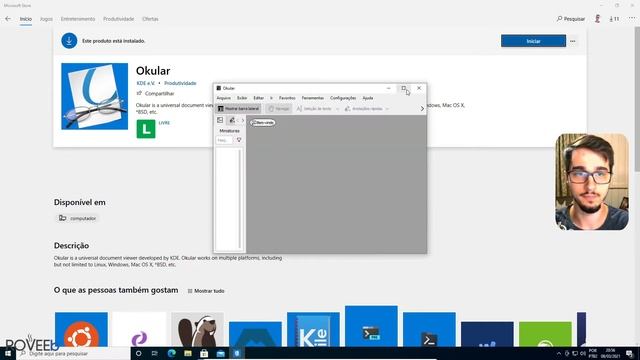640x360 pixels.
Task: Click the taskbar search box
Action: [73, 353]
